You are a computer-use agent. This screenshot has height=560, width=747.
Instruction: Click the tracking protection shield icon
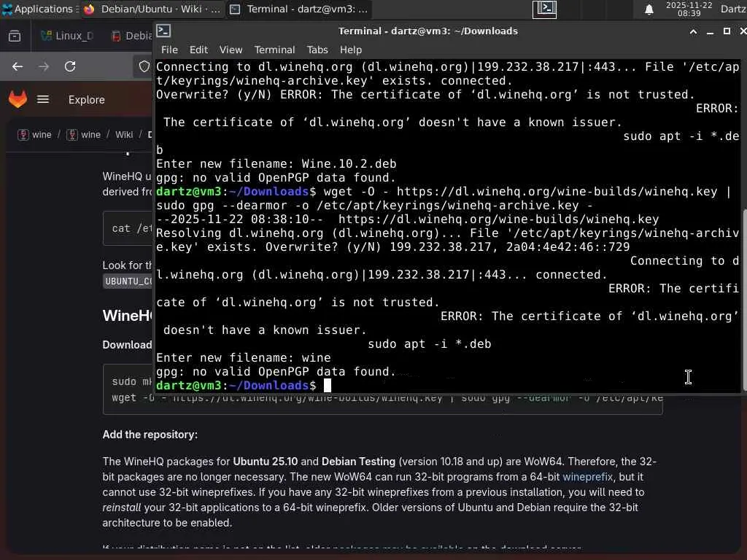click(144, 66)
